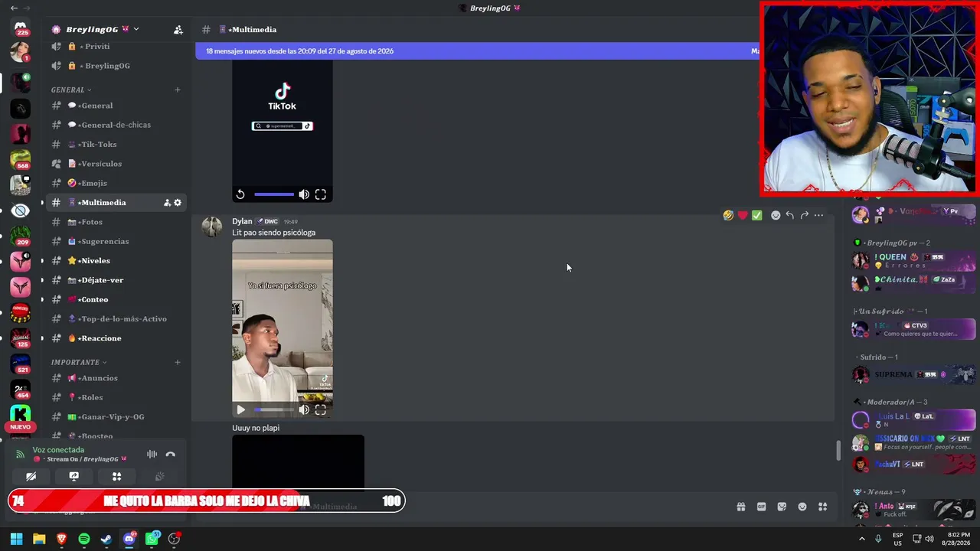Open the Roles channel
Image resolution: width=980 pixels, height=551 pixels.
(x=115, y=397)
